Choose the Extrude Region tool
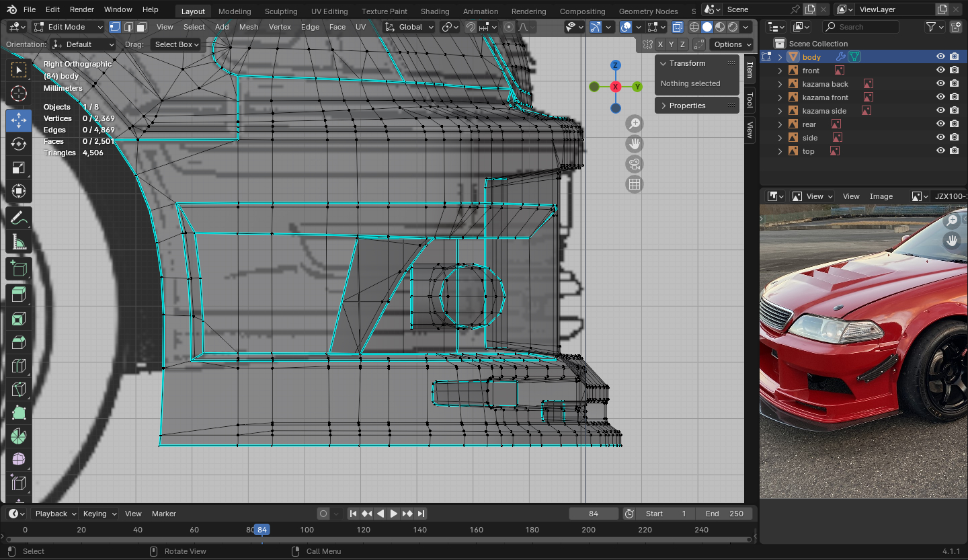 click(19, 294)
